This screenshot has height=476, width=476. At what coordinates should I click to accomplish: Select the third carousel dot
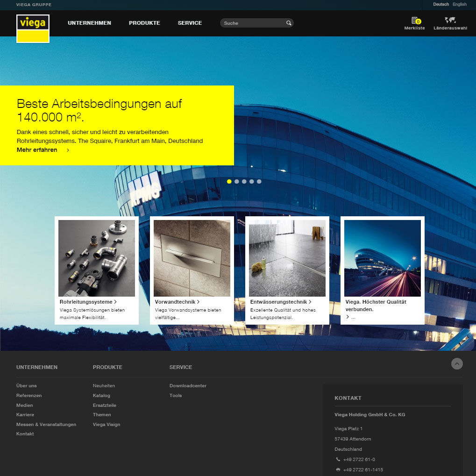(244, 182)
